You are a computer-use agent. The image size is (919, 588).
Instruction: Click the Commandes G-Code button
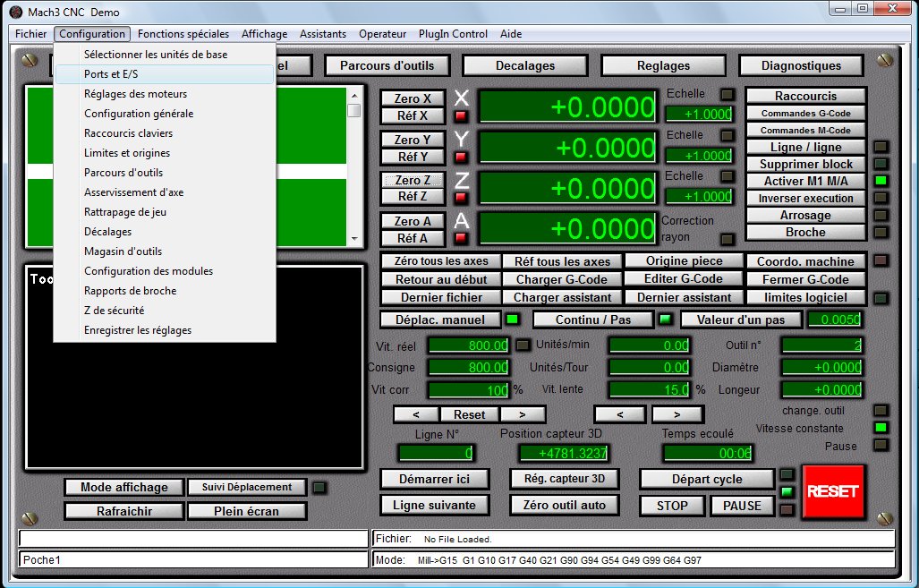(x=806, y=113)
